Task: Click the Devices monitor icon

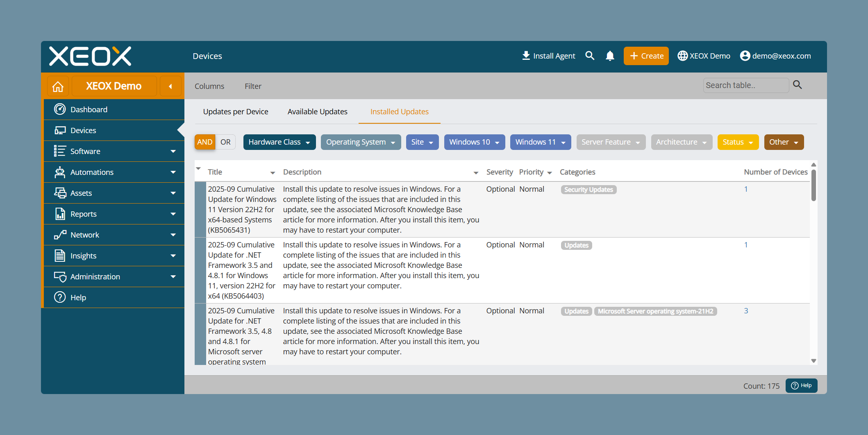Action: click(x=60, y=130)
